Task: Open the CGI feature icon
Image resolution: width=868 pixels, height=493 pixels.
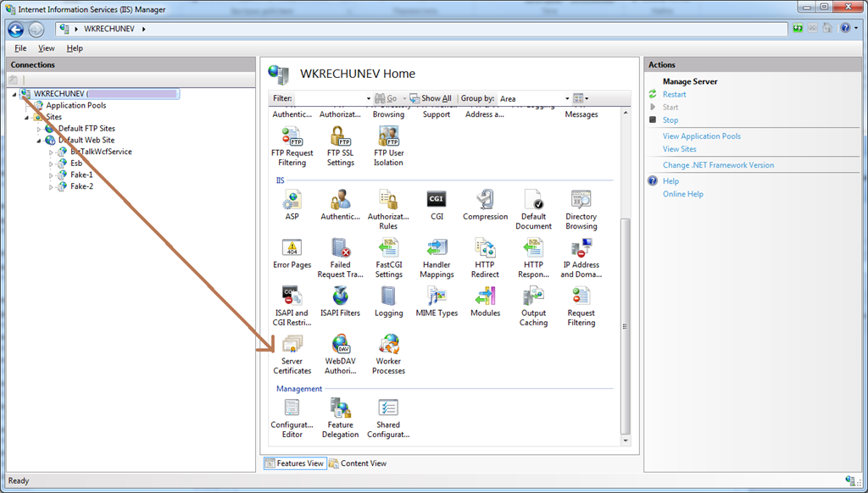Action: [437, 205]
